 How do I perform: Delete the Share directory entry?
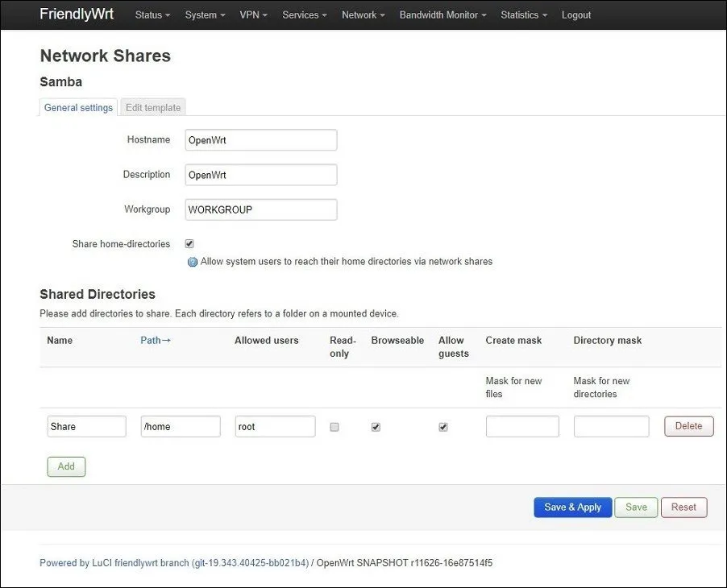tap(688, 426)
